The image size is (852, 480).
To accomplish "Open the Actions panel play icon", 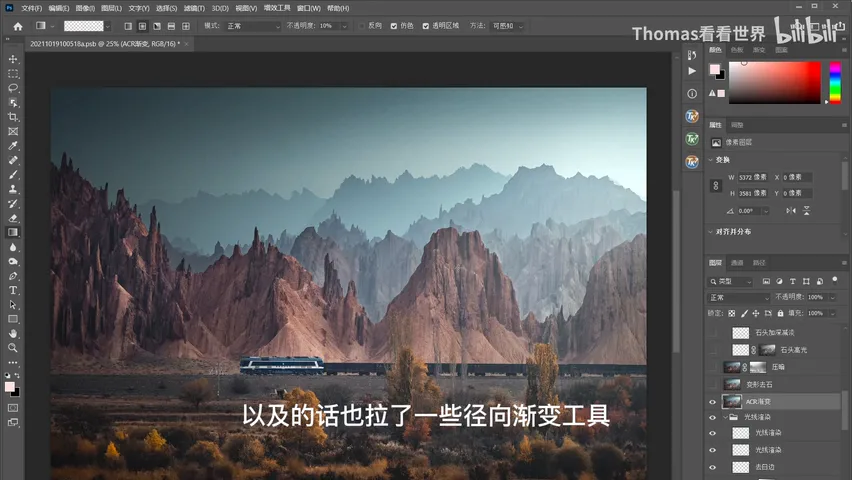I will (692, 71).
